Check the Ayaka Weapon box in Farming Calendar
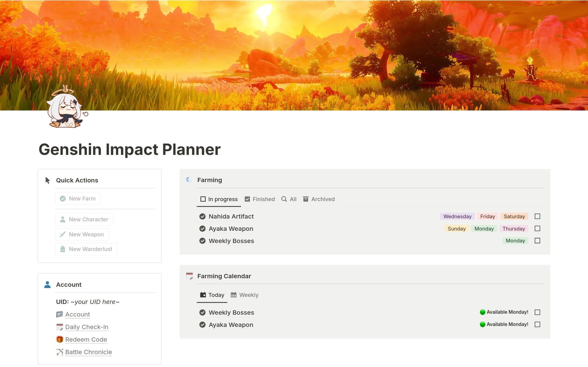588x367 pixels. pyautogui.click(x=538, y=324)
